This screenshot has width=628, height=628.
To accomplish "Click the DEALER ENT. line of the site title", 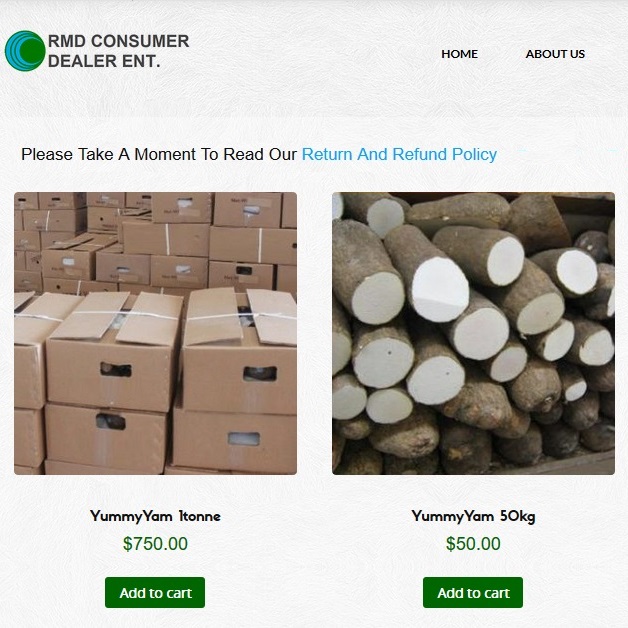I will (104, 61).
